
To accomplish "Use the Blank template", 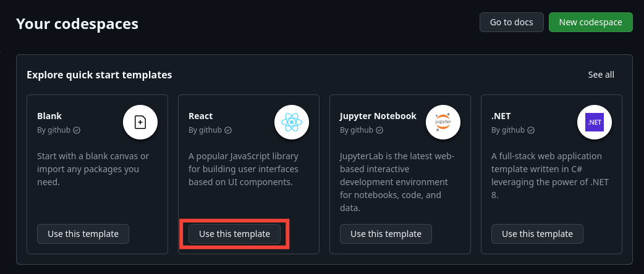I will point(83,234).
